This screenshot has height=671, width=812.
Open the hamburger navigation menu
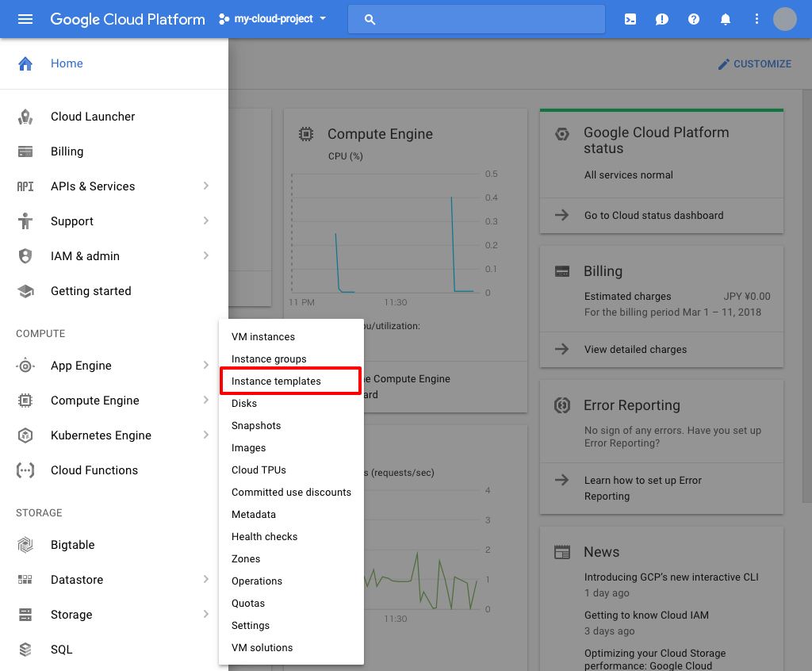click(x=25, y=19)
